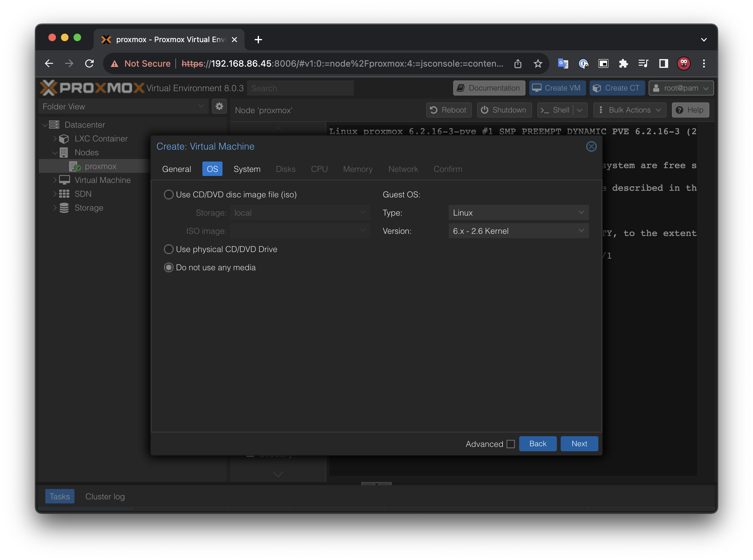Go to the General tab

coord(176,169)
